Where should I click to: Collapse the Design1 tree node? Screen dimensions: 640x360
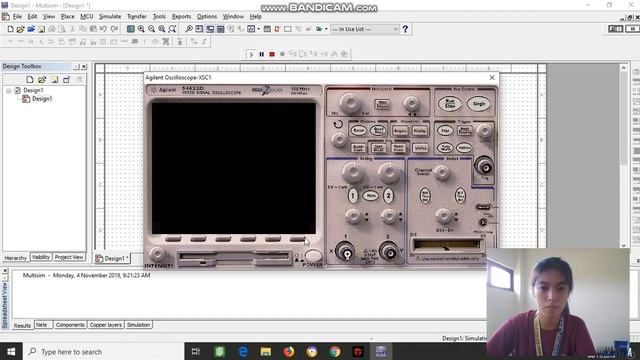click(x=9, y=90)
